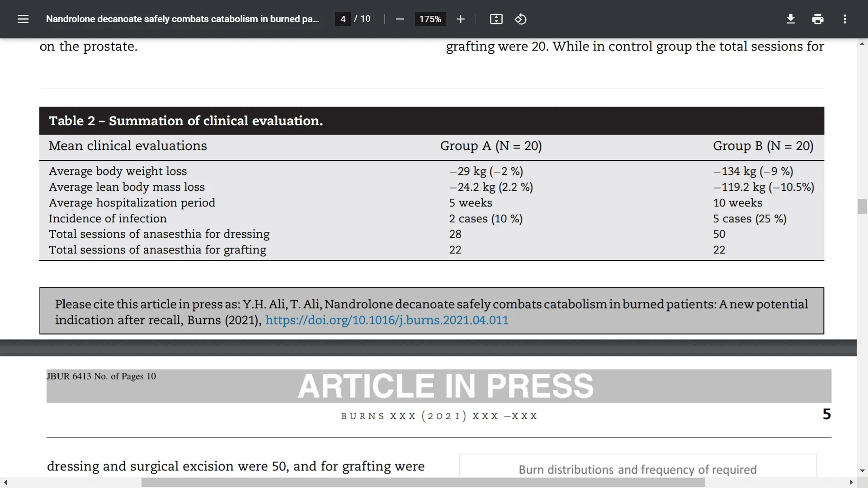This screenshot has height=488, width=868.
Task: Zoom out with the minus icon
Action: [x=400, y=19]
